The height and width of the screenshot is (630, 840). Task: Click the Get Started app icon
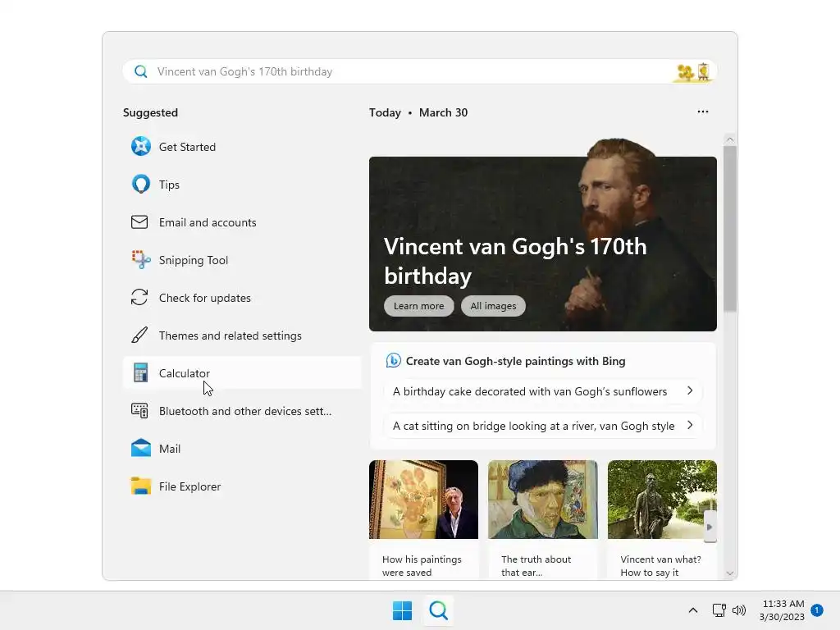click(x=141, y=146)
